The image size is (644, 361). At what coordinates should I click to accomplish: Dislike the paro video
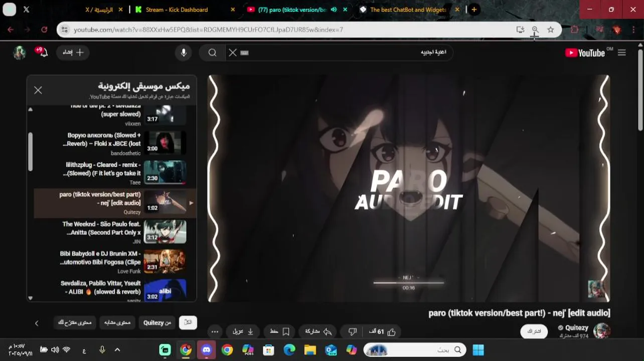[x=353, y=331]
